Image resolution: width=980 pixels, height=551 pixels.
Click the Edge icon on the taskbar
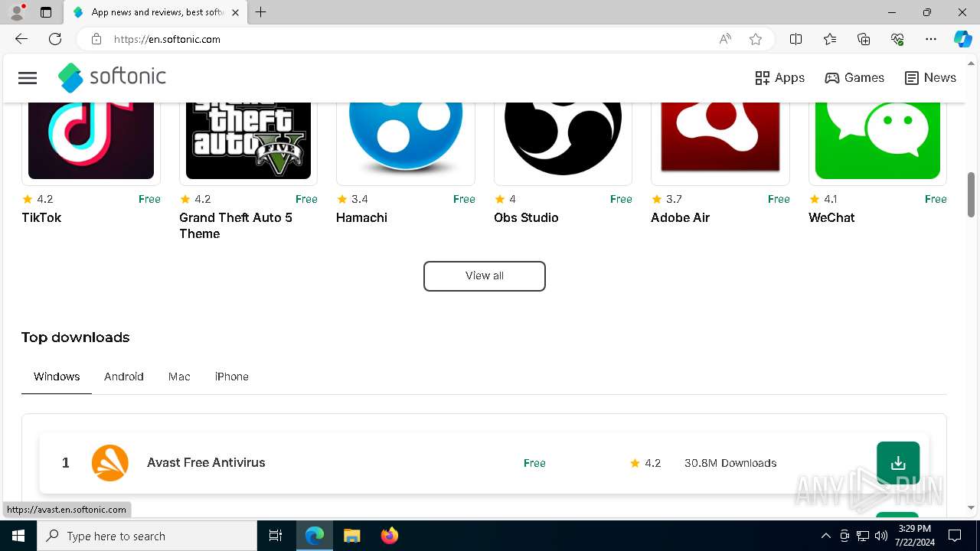tap(315, 536)
